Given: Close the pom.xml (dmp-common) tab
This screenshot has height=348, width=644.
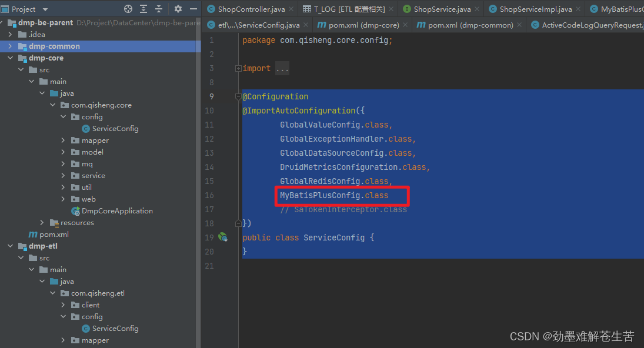Looking at the screenshot, I should [519, 25].
